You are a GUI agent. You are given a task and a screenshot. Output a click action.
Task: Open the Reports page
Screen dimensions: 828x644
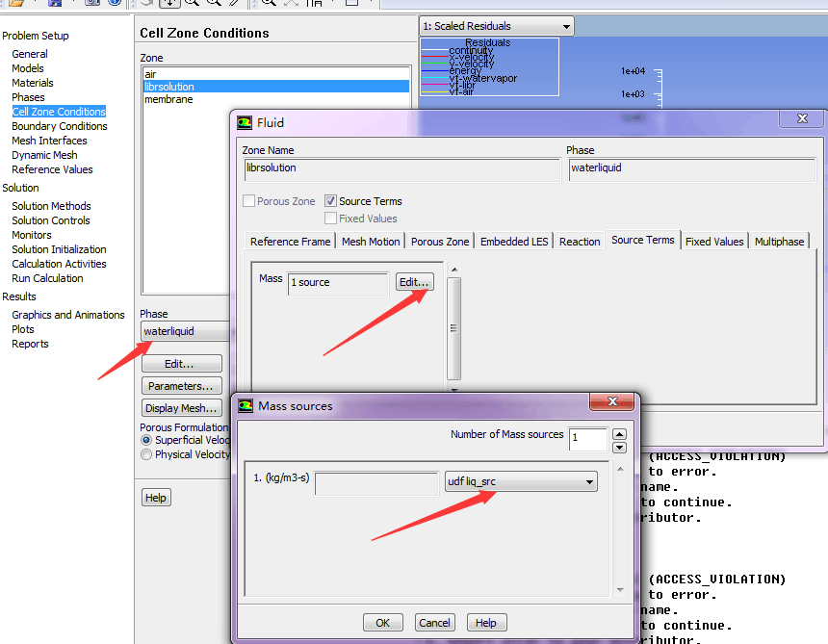pos(30,344)
